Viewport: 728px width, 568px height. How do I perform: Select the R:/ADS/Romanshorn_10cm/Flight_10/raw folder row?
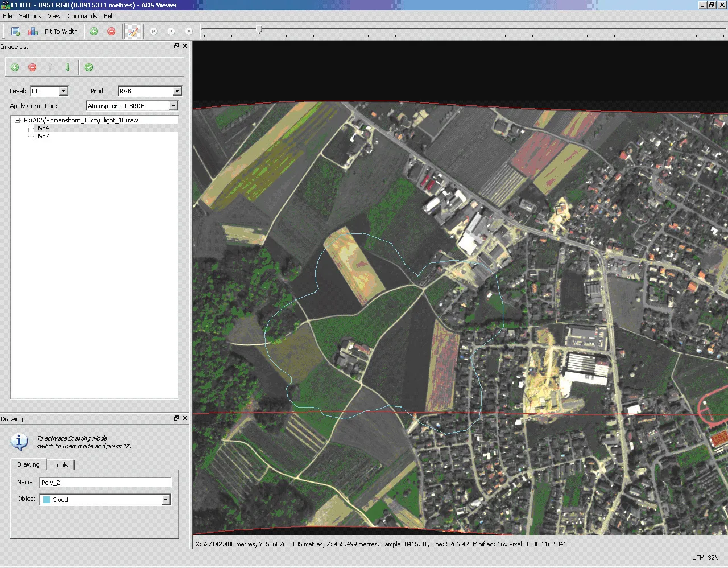point(81,120)
